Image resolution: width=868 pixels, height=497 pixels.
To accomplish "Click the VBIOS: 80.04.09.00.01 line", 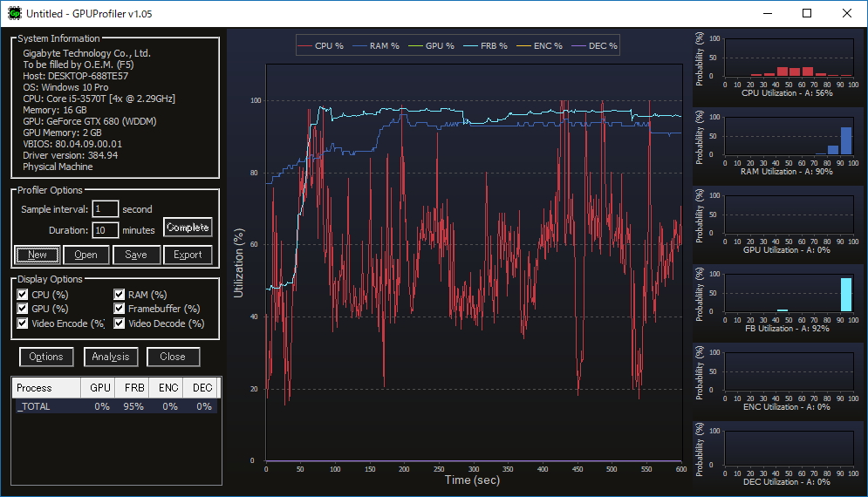I will (x=72, y=144).
